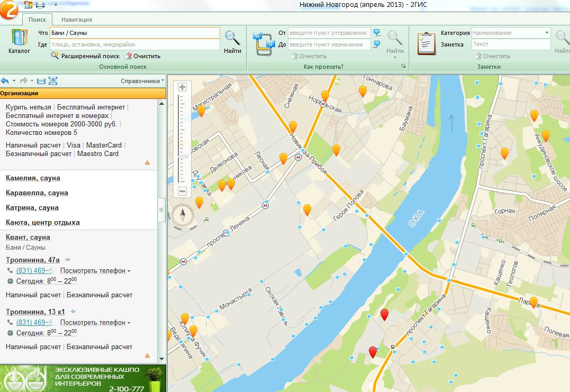
Task: Zoom out the map with minus button
Action: tap(183, 191)
